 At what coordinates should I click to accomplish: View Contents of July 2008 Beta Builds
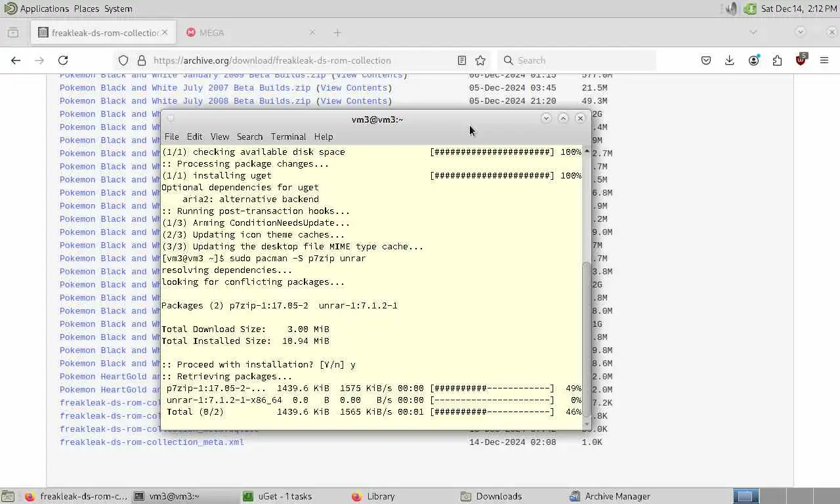click(354, 101)
